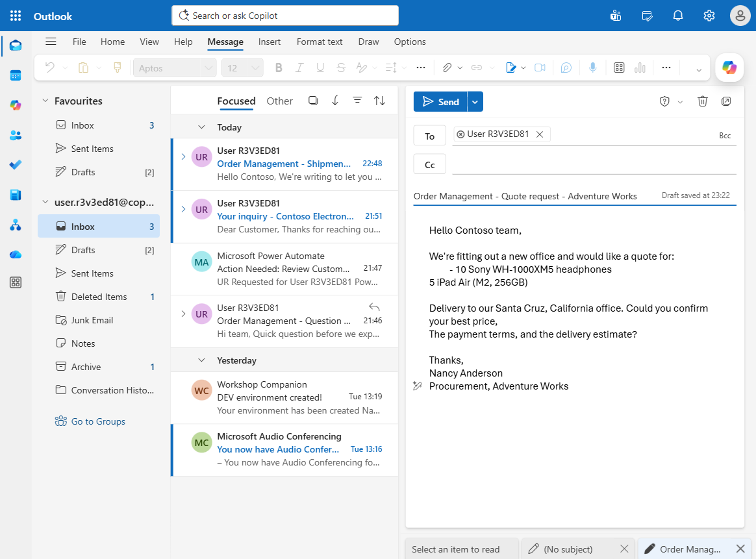
Task: Open Settings gear
Action: (709, 16)
